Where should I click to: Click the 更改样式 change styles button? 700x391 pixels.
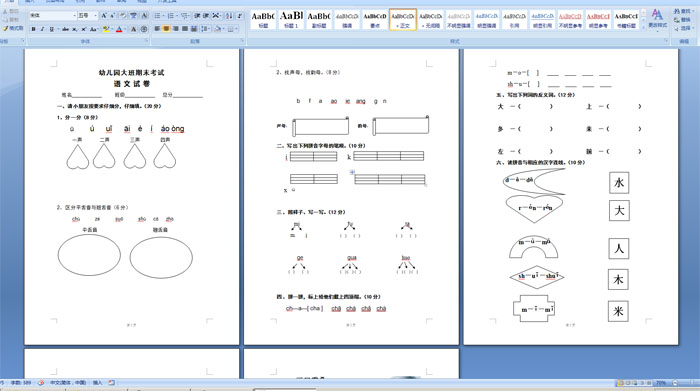(x=658, y=19)
